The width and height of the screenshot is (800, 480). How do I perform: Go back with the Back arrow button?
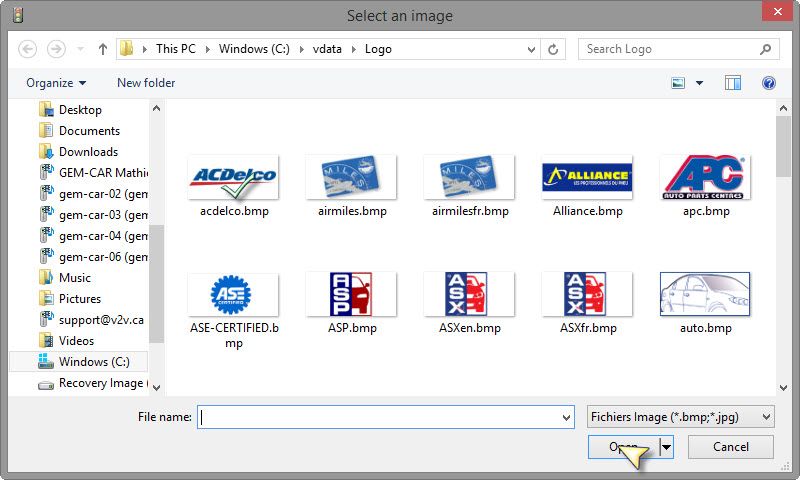coord(28,49)
